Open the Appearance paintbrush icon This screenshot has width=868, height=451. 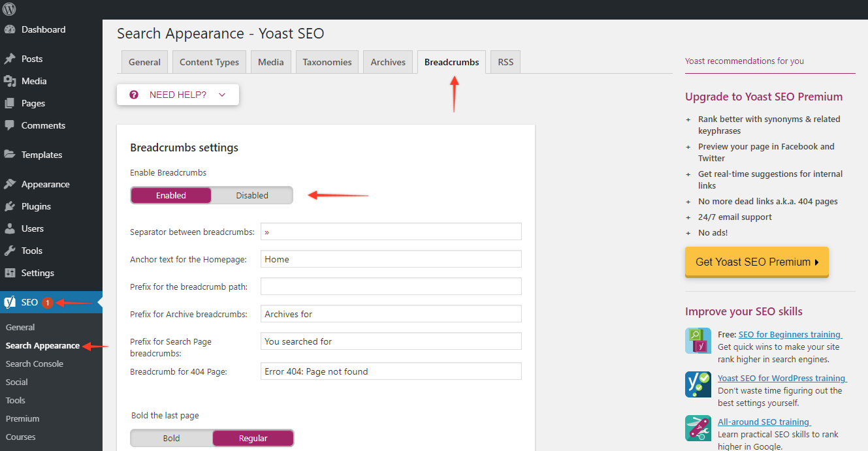click(x=12, y=183)
